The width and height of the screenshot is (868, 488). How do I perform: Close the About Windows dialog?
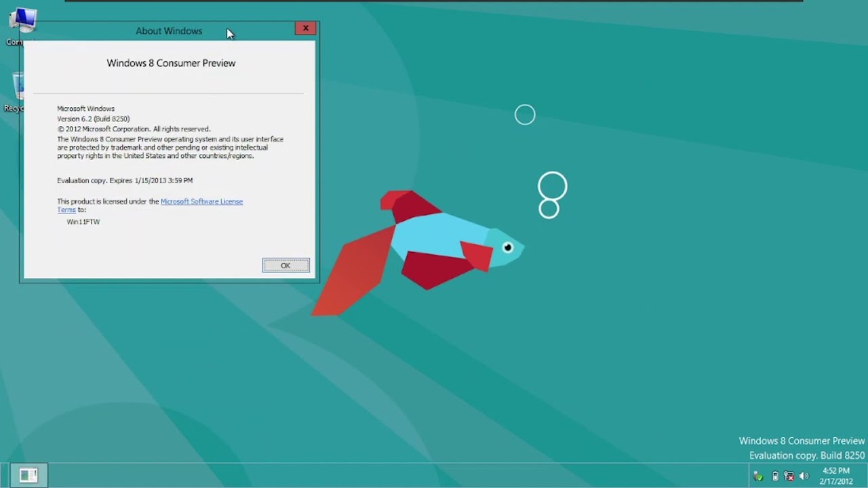point(305,28)
